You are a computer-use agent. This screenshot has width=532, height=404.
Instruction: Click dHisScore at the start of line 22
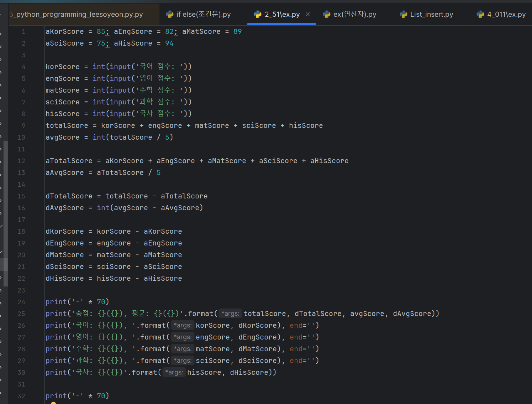65,278
